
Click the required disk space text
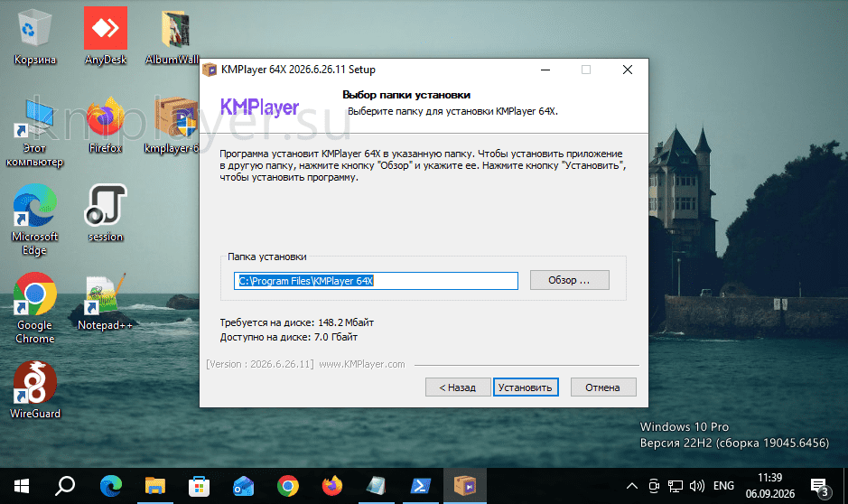tap(297, 322)
